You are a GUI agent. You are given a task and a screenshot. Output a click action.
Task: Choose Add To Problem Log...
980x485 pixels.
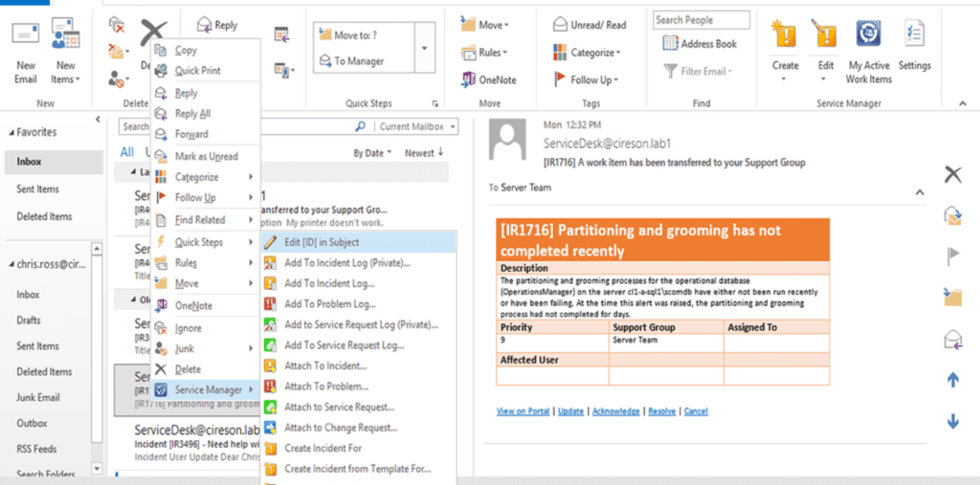tap(359, 304)
